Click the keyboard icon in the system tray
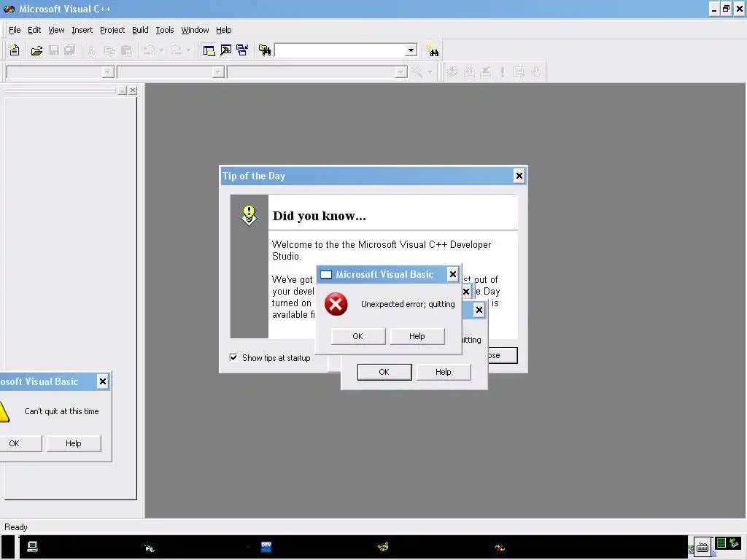Viewport: 747px width, 560px height. [x=703, y=548]
